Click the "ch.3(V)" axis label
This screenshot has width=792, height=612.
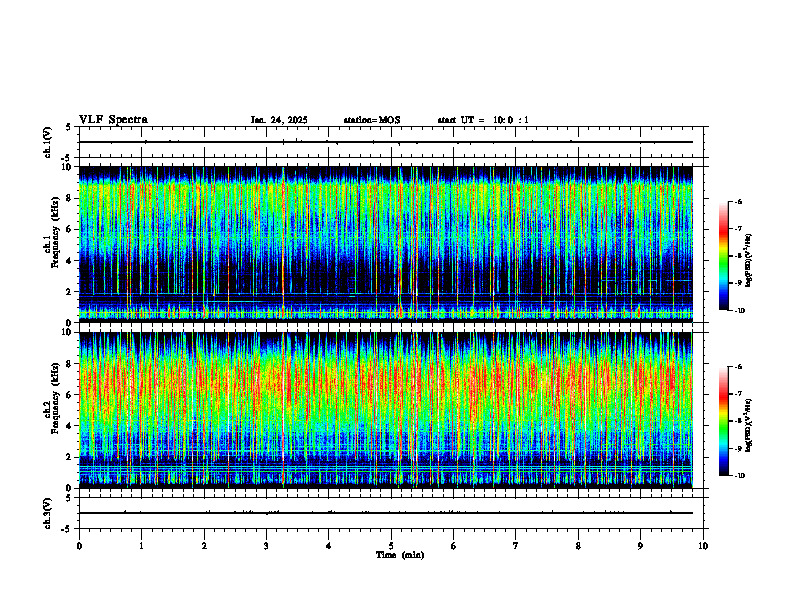47,514
